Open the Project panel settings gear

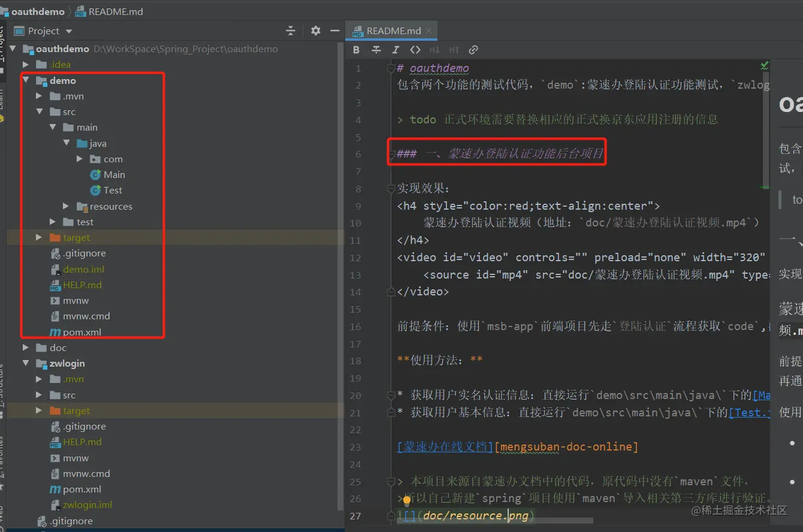316,31
